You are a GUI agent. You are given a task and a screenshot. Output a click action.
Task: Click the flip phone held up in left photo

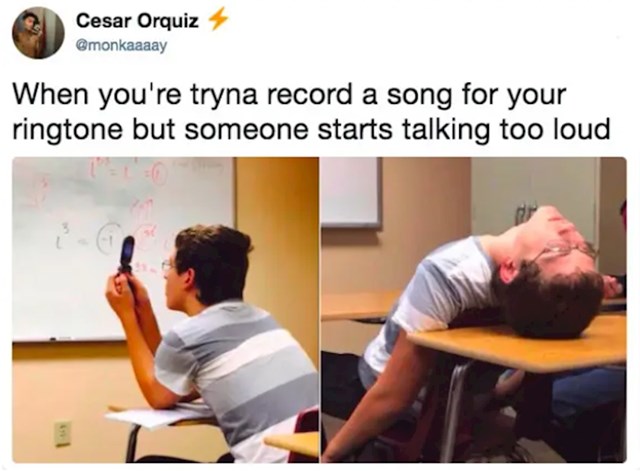[x=127, y=255]
